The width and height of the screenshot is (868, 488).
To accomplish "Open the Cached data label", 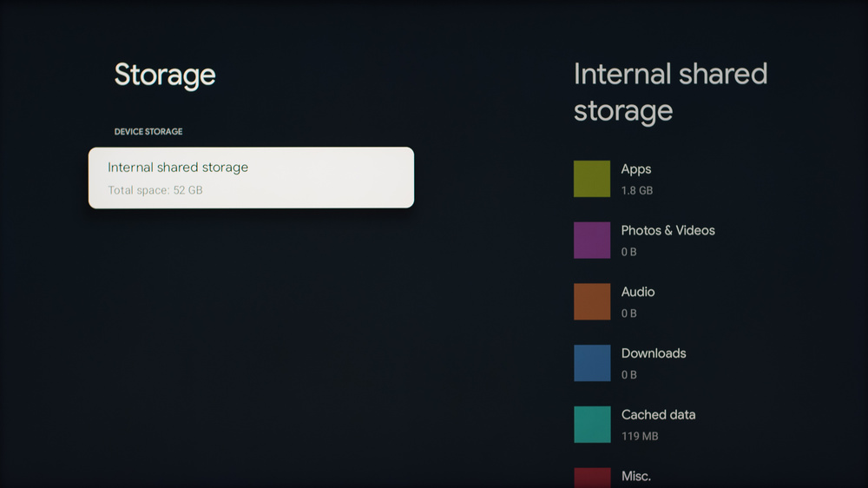I will pyautogui.click(x=658, y=415).
